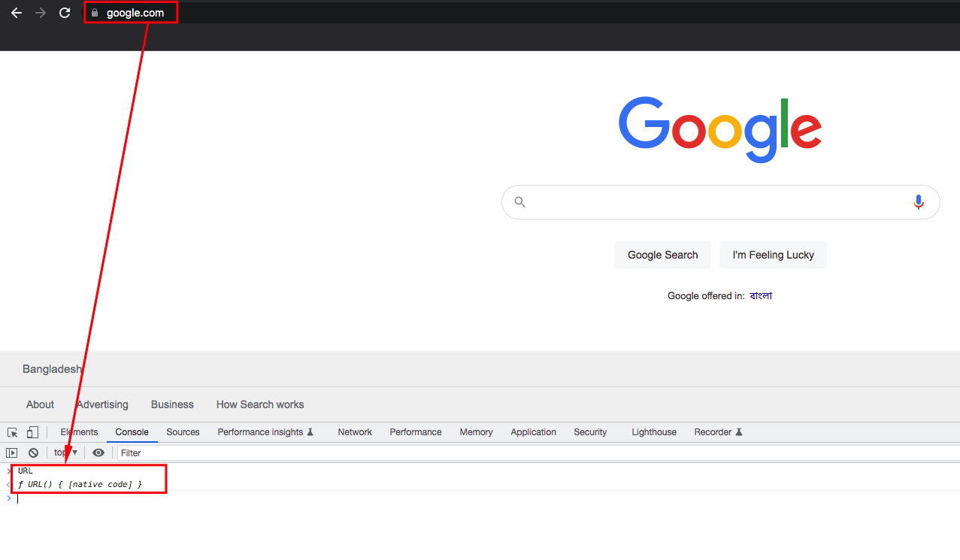This screenshot has height=560, width=960.
Task: Switch to the Network tab
Action: click(x=355, y=432)
